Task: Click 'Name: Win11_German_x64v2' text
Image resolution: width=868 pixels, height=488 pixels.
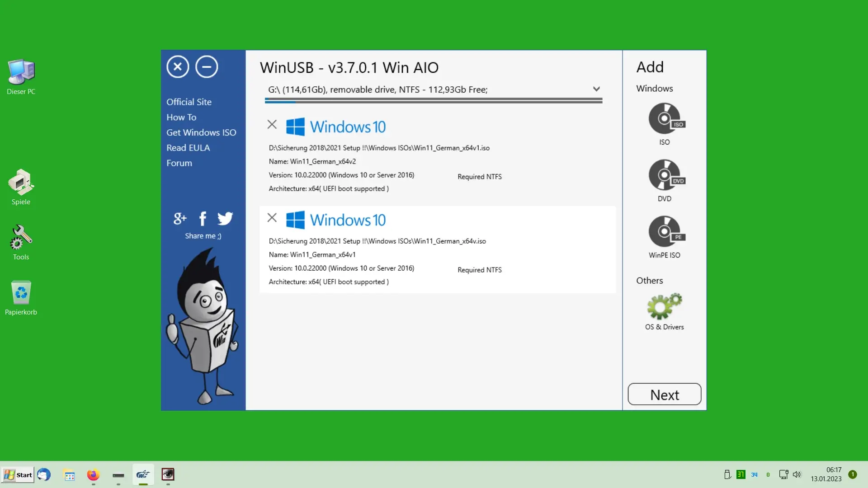Action: 312,162
